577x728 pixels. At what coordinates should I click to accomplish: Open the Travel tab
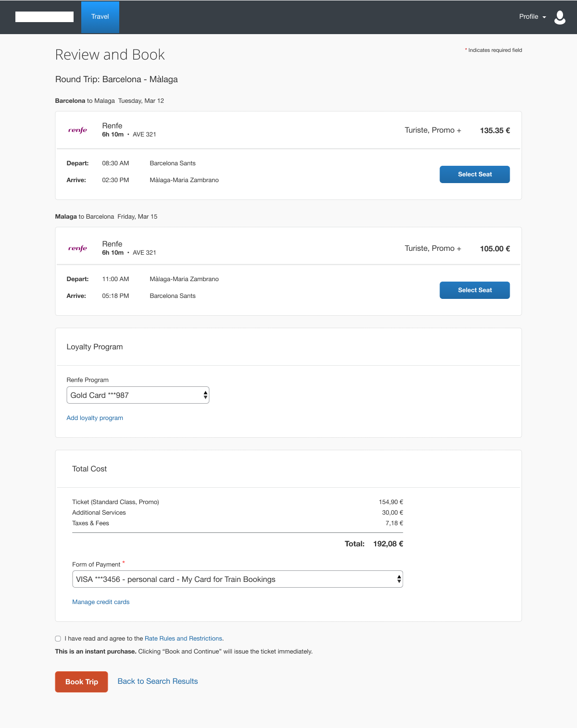pos(100,17)
